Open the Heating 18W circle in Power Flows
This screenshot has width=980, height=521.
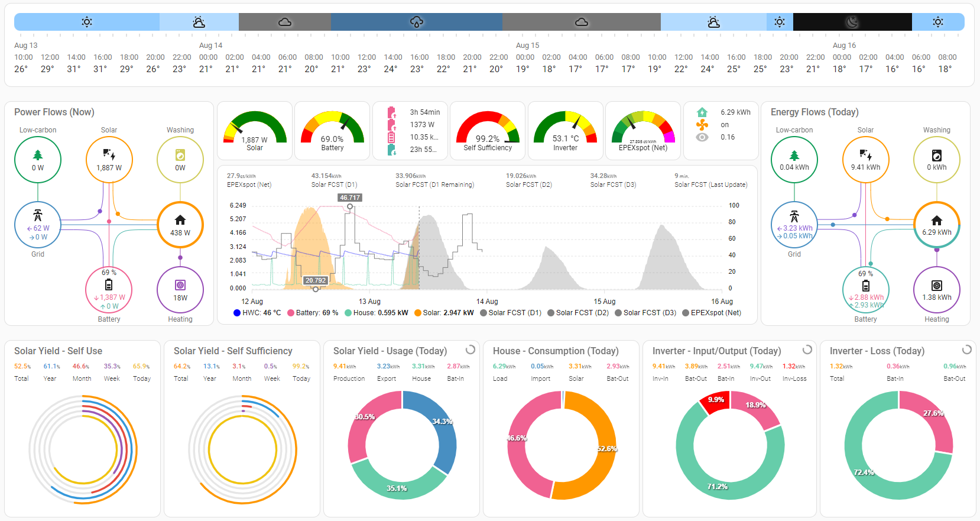coord(180,290)
